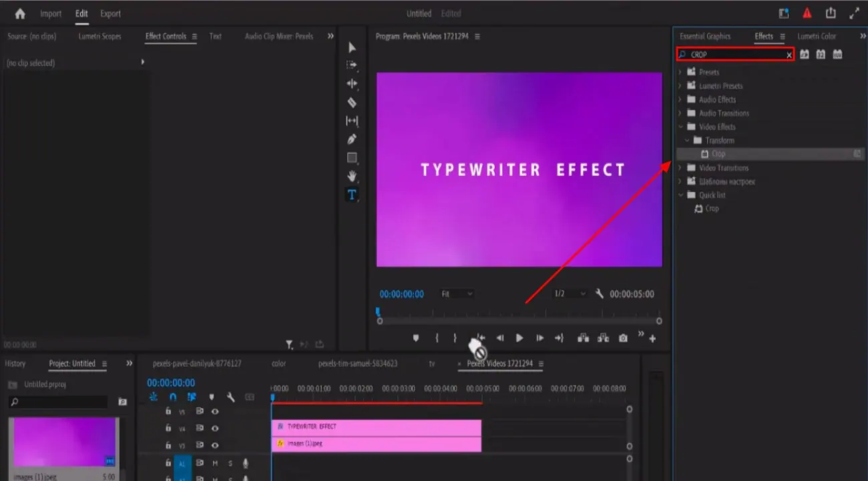Lock track V4
Screen dimensions: 868x481
[168, 428]
